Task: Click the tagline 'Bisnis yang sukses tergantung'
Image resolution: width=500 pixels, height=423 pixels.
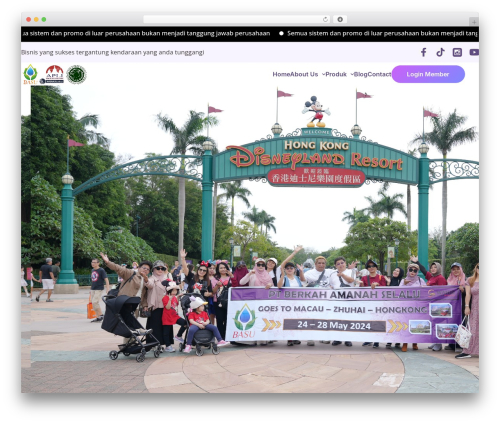Action: click(x=113, y=52)
